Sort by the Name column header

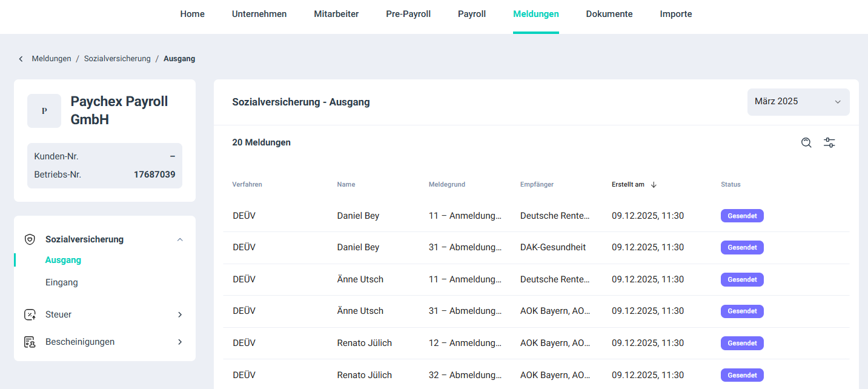click(346, 185)
